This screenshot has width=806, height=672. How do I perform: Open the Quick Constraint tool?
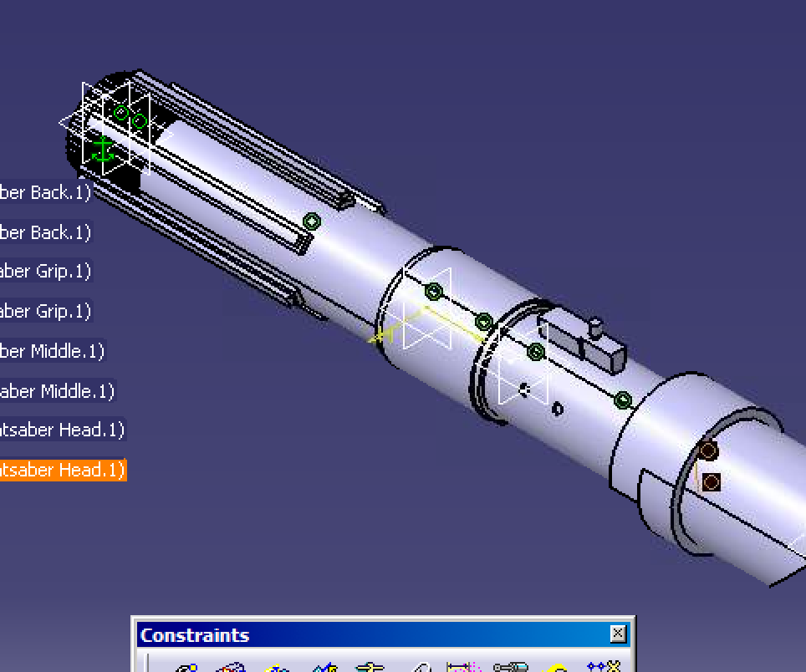(467, 668)
